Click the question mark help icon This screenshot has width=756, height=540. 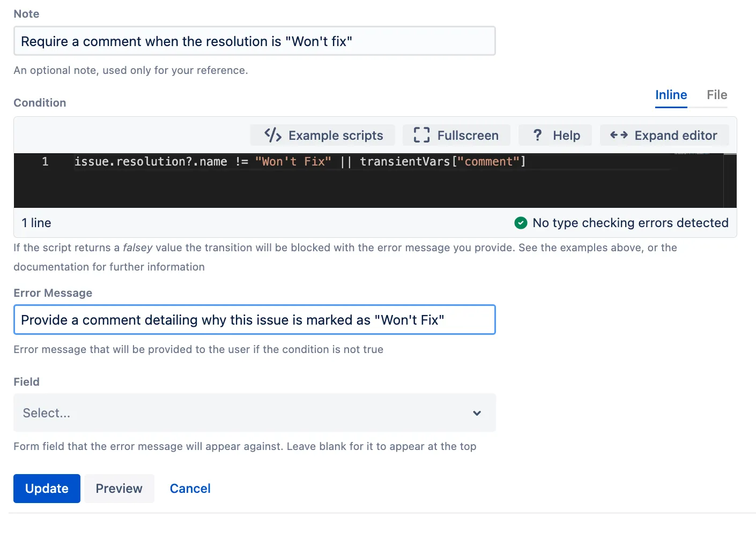(538, 135)
